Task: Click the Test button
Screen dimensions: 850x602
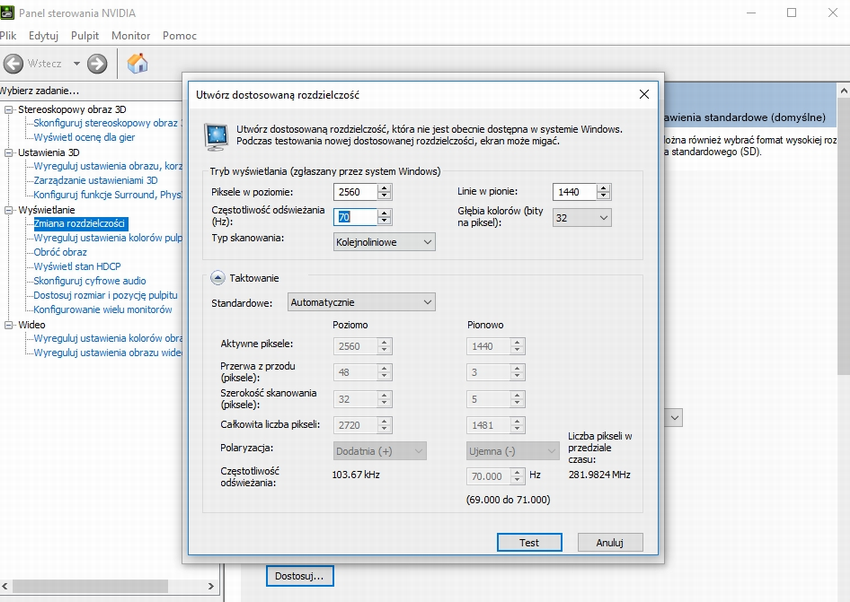Action: pyautogui.click(x=529, y=542)
